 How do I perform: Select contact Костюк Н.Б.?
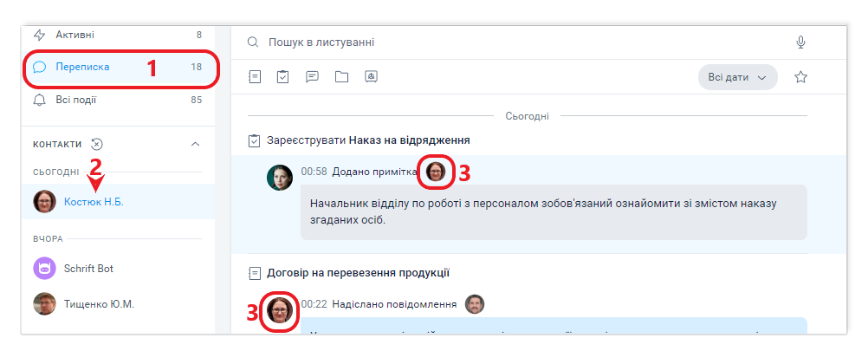(93, 202)
